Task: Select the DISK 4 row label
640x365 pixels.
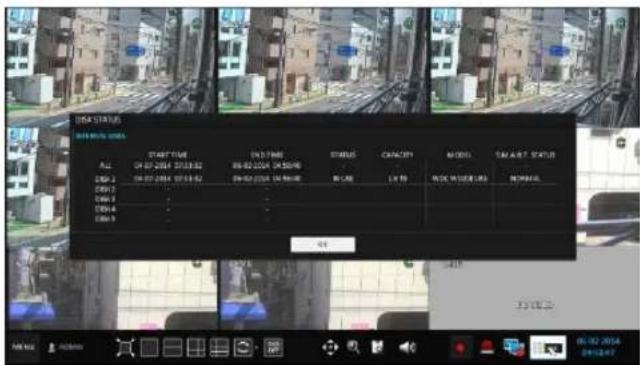Action: pyautogui.click(x=105, y=209)
